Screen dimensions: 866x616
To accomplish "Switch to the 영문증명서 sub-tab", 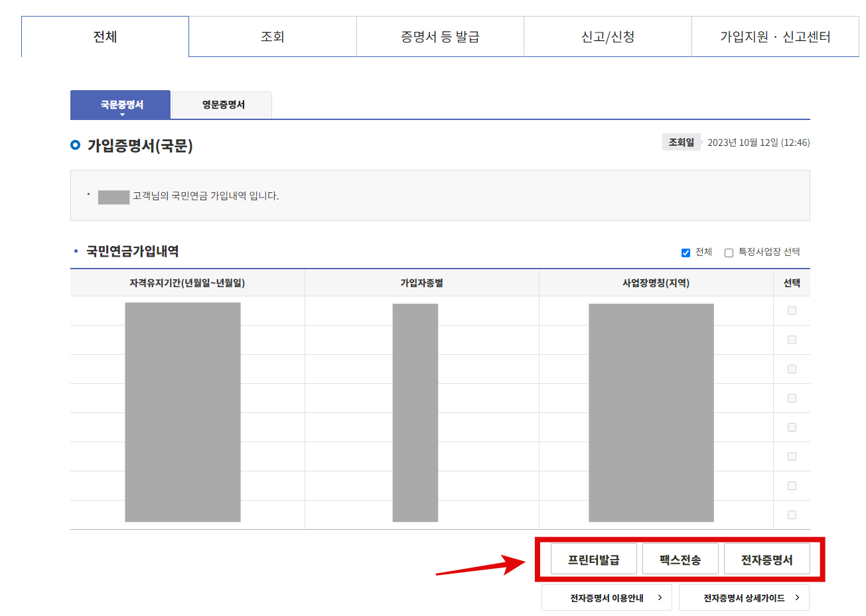I will (x=221, y=105).
